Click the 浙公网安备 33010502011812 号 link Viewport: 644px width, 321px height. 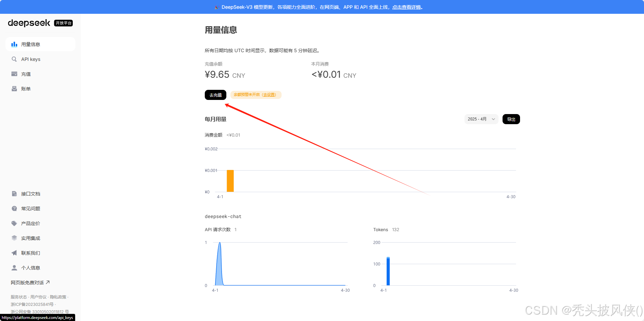click(40, 312)
